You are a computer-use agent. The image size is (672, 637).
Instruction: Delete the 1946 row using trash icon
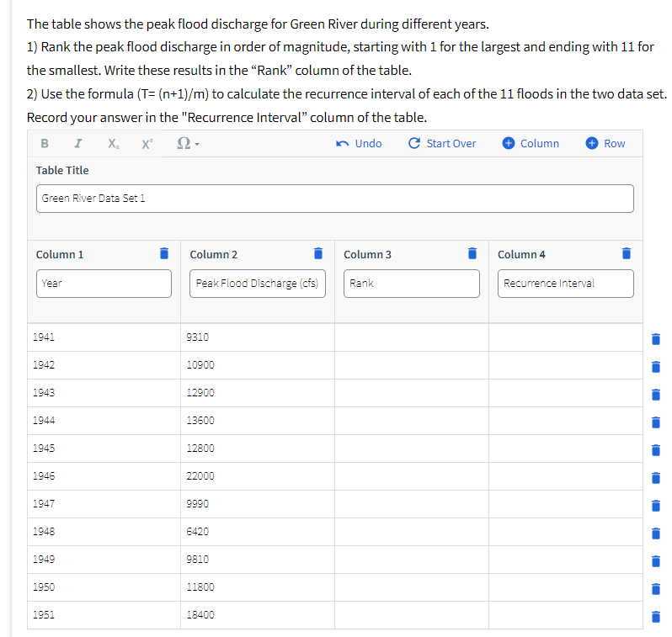[x=656, y=478]
